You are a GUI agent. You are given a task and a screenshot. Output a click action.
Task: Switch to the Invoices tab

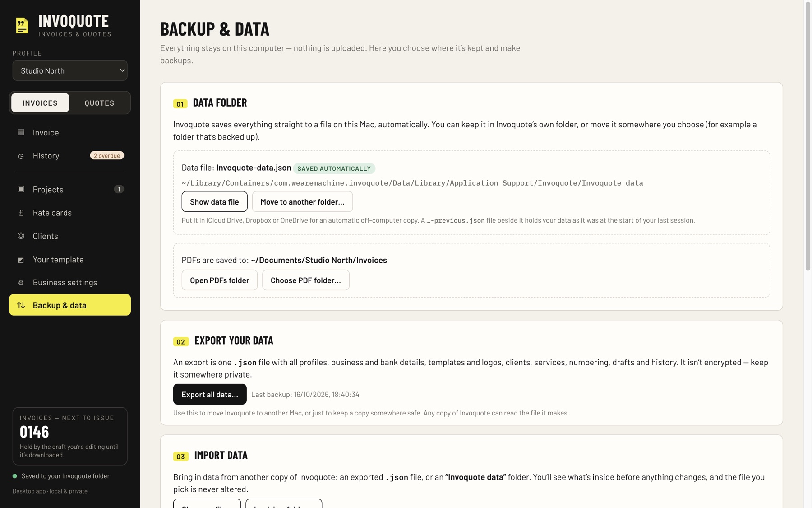(40, 103)
